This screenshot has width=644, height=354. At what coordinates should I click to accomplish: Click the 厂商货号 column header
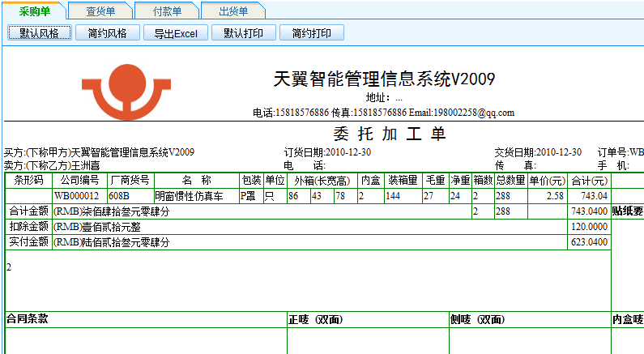click(130, 181)
